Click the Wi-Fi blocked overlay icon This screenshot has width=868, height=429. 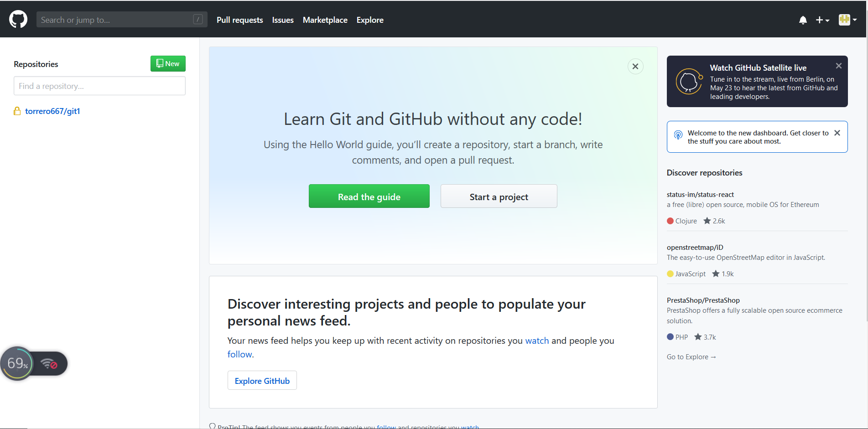click(x=49, y=364)
